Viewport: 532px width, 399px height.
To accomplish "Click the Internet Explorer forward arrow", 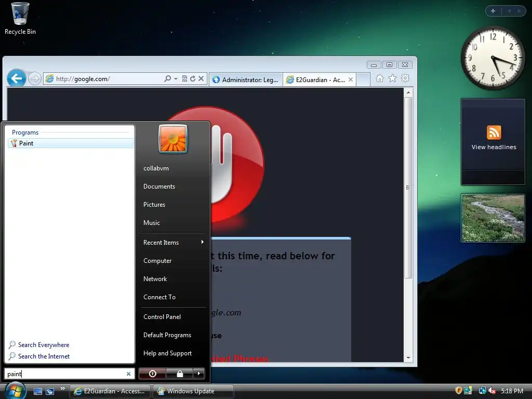I will pos(35,79).
